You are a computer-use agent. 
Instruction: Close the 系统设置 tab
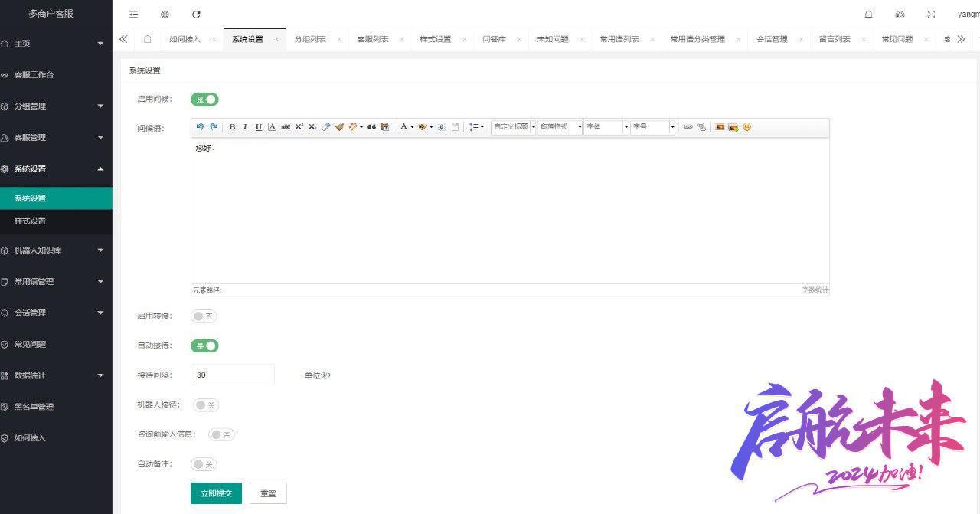tap(276, 40)
